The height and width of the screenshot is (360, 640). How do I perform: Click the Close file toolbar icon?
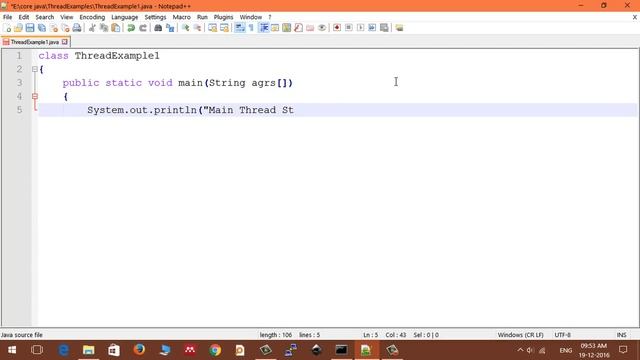coord(53,28)
